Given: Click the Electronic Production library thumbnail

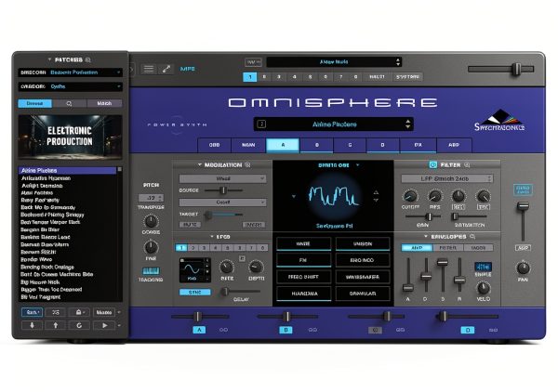Looking at the screenshot, I should [x=70, y=137].
